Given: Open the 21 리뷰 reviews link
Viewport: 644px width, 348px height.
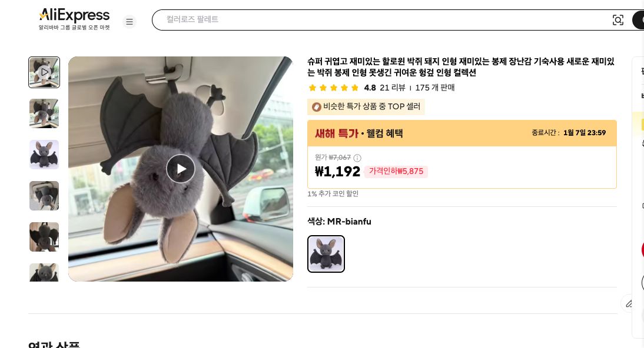Looking at the screenshot, I should 392,88.
